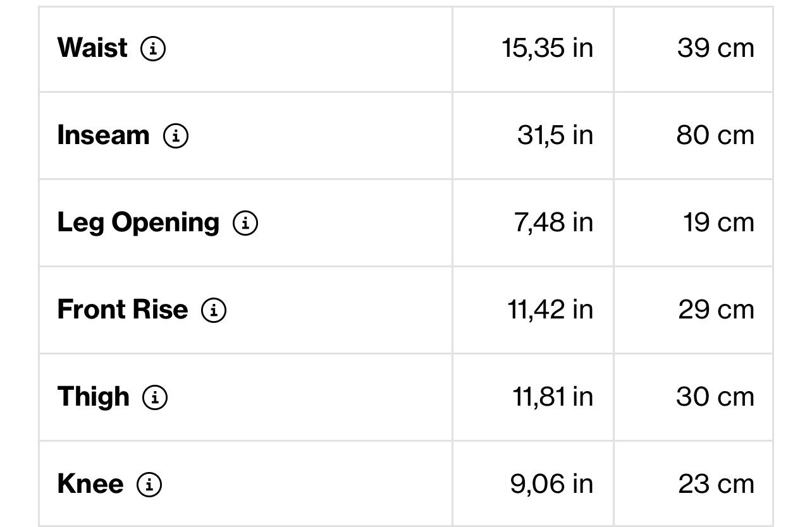Open the Leg Opening info icon
The image size is (812, 527).
pyautogui.click(x=245, y=222)
